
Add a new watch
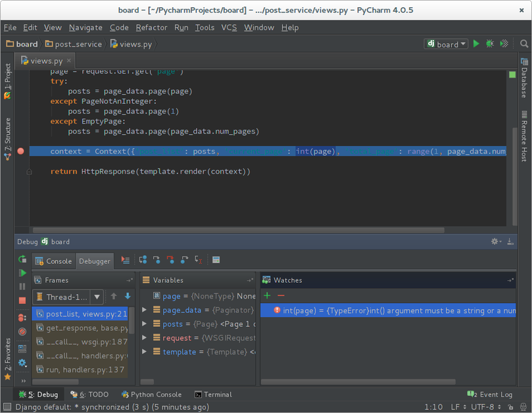click(x=267, y=295)
